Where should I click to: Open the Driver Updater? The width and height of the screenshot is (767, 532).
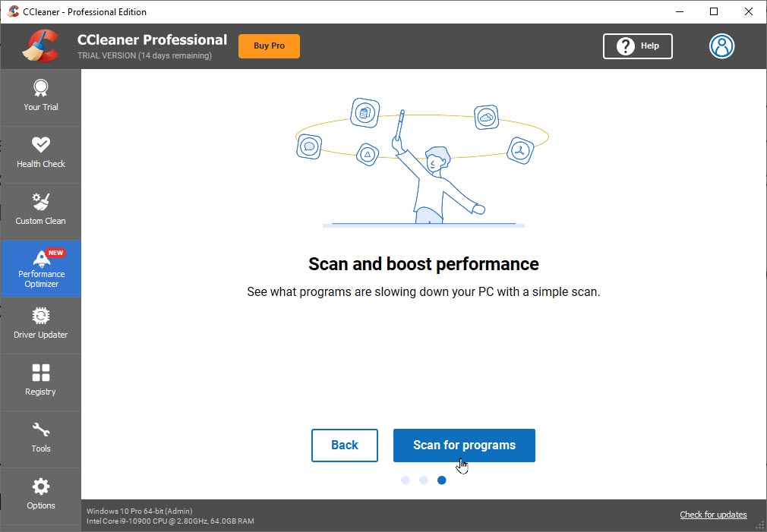[x=40, y=325]
